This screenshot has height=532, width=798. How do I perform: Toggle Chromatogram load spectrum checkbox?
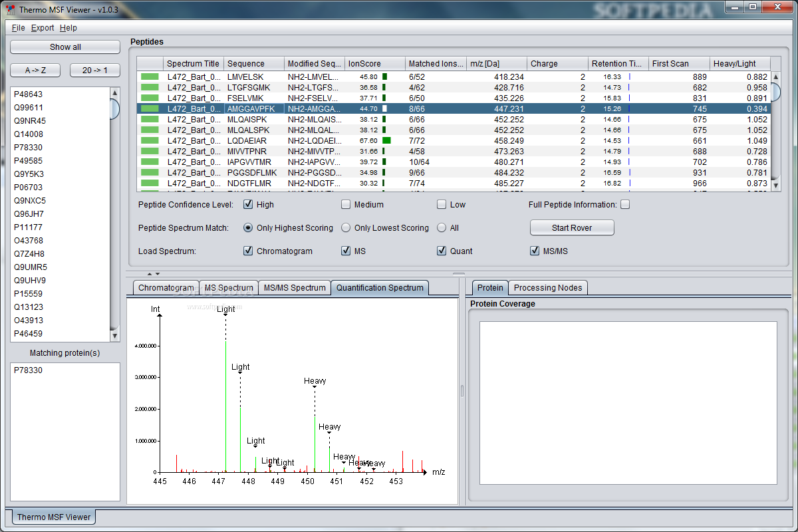click(248, 251)
